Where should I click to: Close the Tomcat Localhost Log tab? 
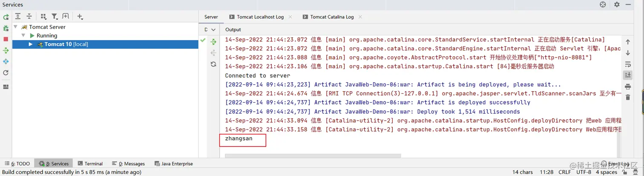pos(290,17)
